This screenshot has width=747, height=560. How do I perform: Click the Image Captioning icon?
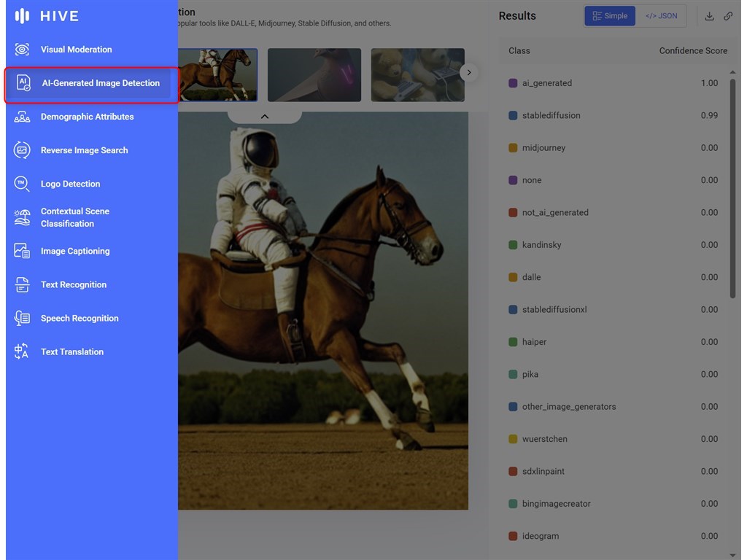pyautogui.click(x=22, y=251)
